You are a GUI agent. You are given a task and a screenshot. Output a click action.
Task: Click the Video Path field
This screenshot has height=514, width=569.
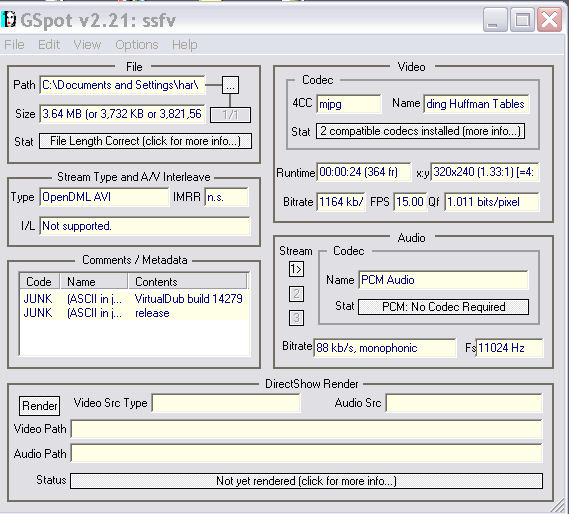(x=306, y=429)
